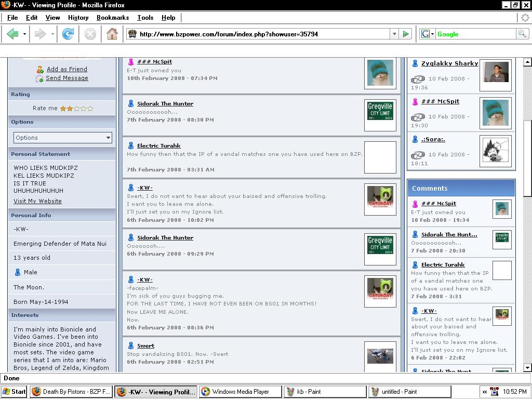Click Swert's blue user icon
532x399 pixels.
(x=130, y=345)
